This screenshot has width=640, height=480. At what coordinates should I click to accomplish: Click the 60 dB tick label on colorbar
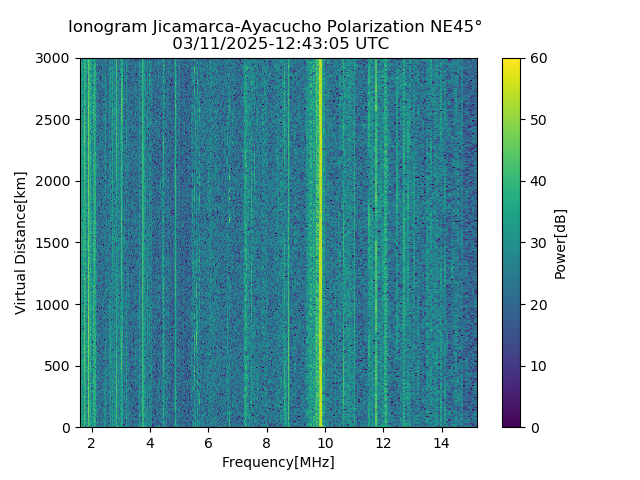pos(538,58)
